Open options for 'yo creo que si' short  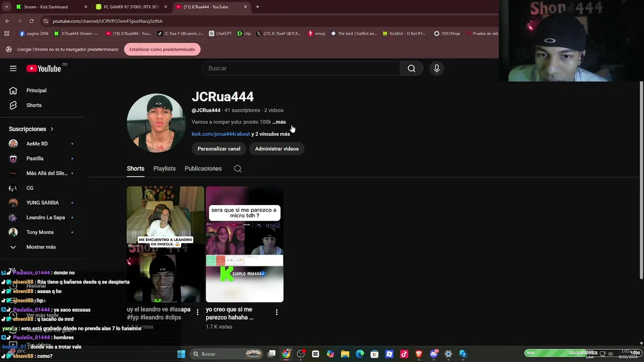click(x=276, y=312)
